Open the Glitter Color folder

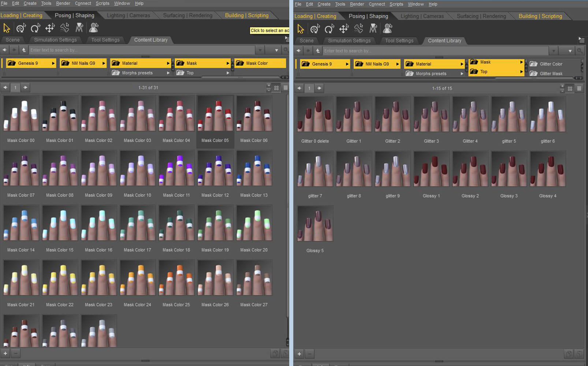click(551, 64)
